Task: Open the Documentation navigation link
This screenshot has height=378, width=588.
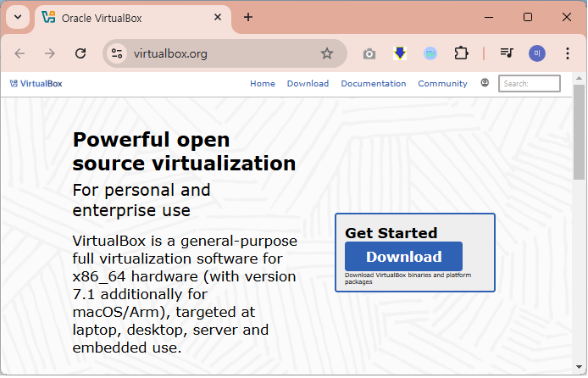Action: point(374,84)
